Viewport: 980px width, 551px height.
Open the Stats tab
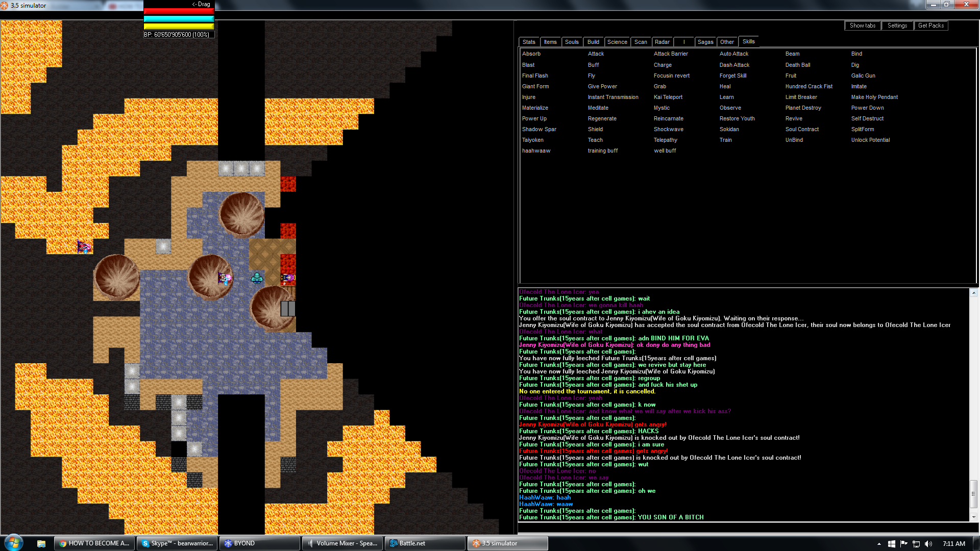pos(529,42)
